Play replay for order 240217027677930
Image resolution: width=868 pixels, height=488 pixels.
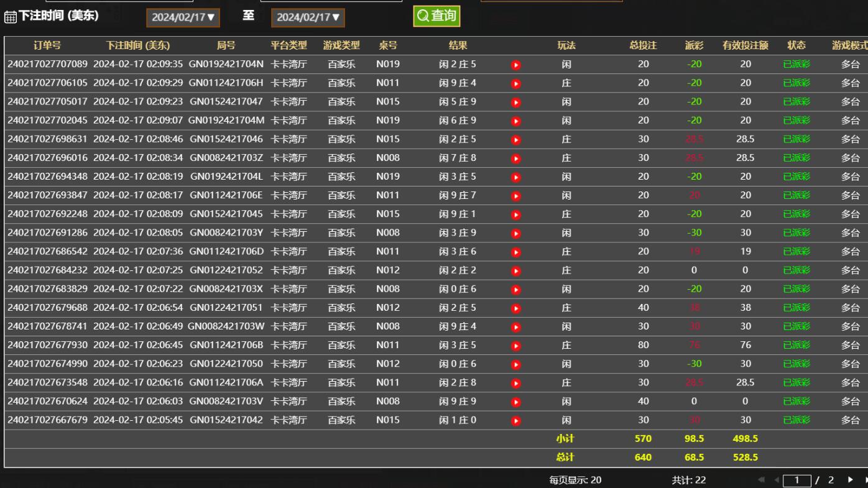(x=515, y=346)
